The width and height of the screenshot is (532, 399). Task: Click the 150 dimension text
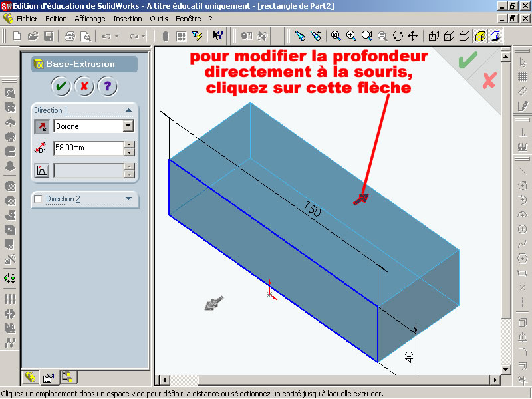click(x=311, y=209)
